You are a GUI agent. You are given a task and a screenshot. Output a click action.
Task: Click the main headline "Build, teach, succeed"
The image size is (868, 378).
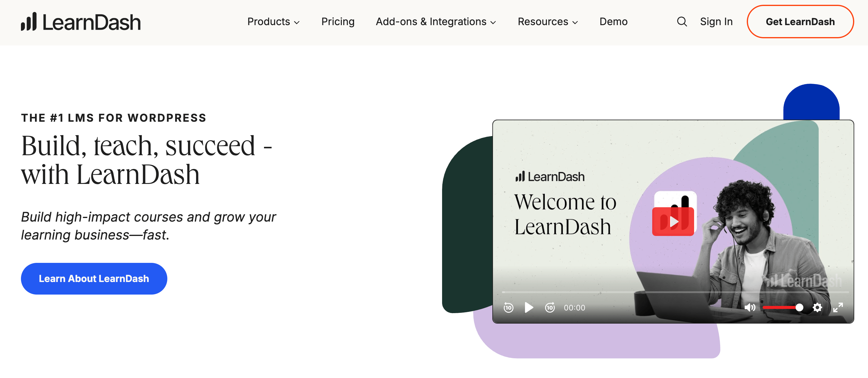point(147,160)
